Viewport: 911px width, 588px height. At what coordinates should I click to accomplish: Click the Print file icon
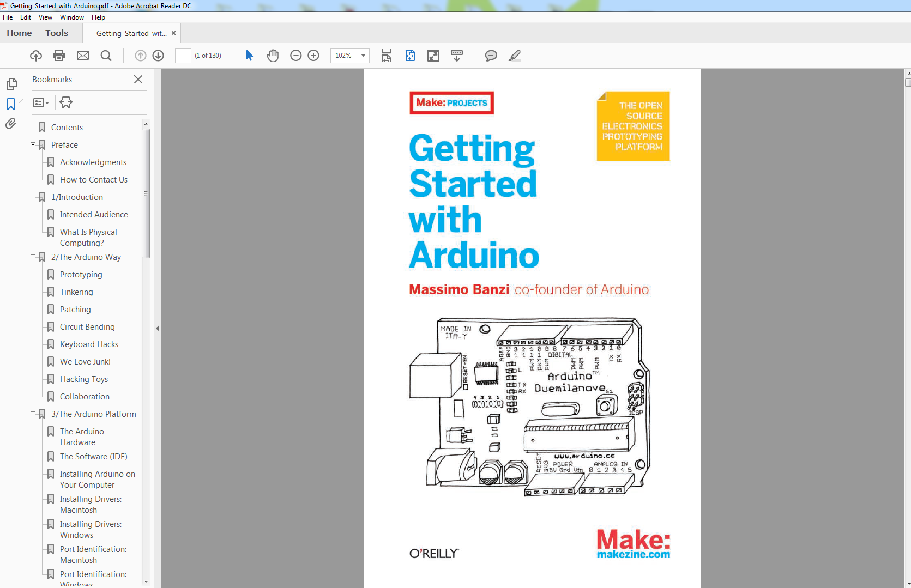point(59,56)
